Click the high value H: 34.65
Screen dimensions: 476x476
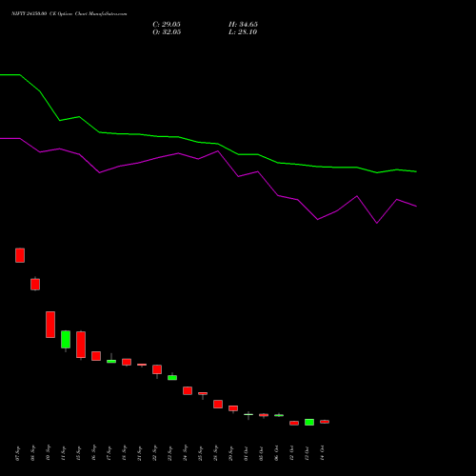coord(243,25)
